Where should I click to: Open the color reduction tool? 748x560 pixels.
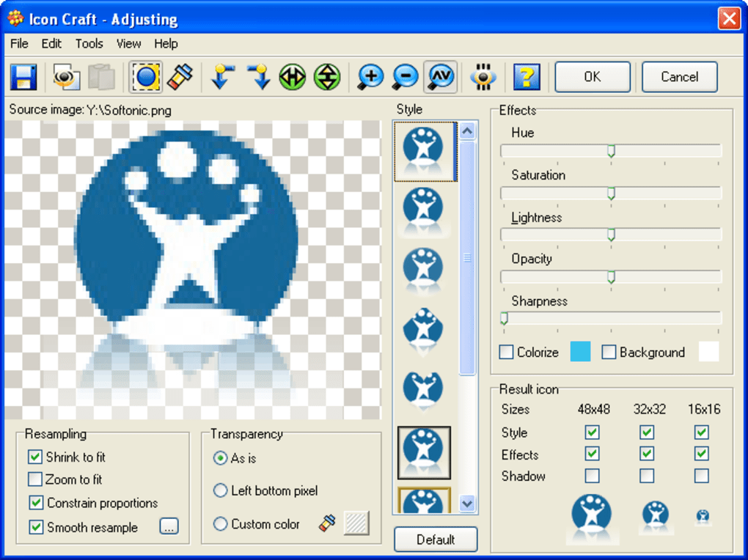pos(483,76)
